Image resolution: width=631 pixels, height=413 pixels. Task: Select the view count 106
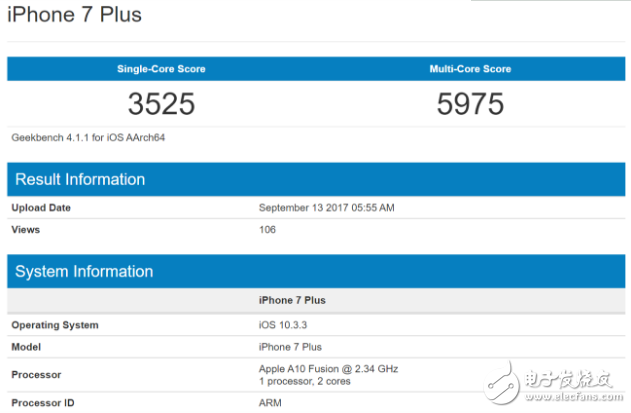267,229
